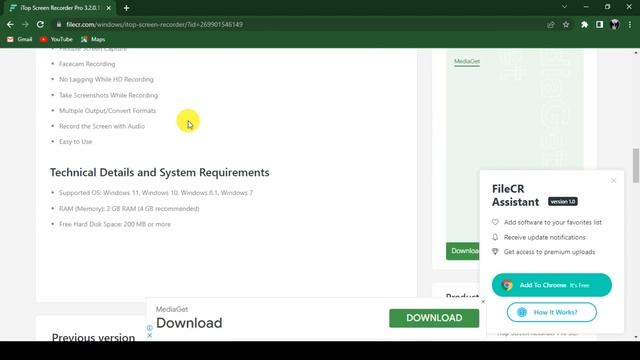Click the 'FileCR Assistant' title
The height and width of the screenshot is (360, 640).
[x=515, y=196]
